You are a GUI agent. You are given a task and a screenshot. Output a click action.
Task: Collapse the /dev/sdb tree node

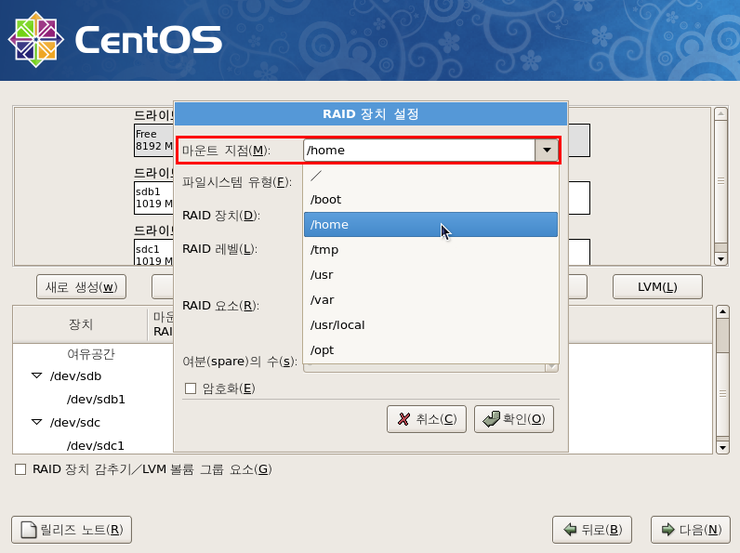38,376
